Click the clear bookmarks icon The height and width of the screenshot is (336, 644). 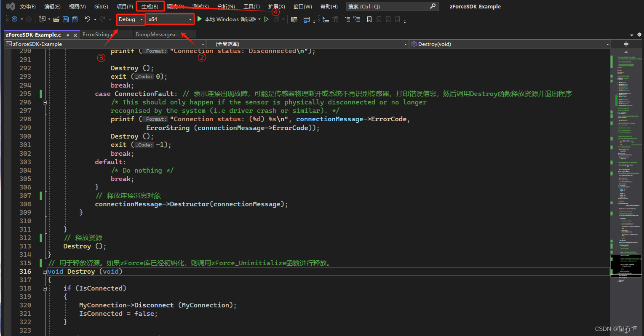coord(397,19)
